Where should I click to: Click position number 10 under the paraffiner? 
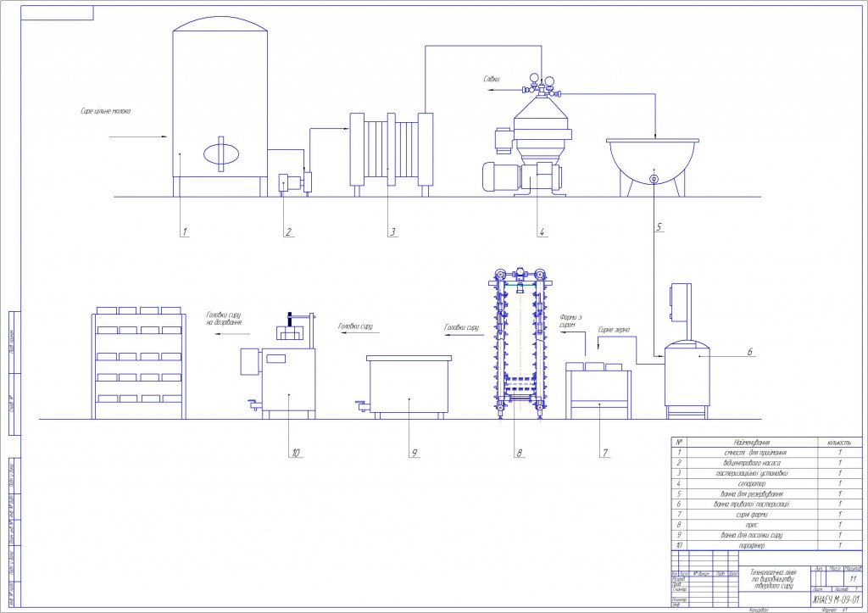click(x=296, y=454)
